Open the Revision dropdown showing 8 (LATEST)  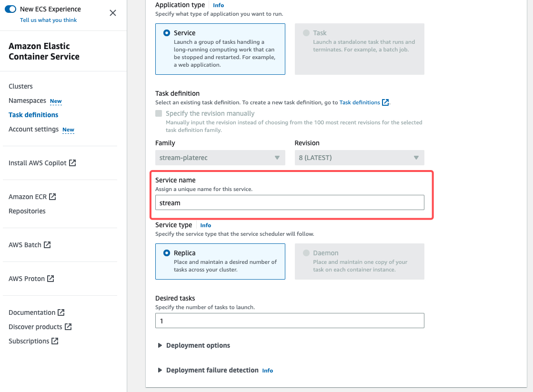tap(359, 158)
